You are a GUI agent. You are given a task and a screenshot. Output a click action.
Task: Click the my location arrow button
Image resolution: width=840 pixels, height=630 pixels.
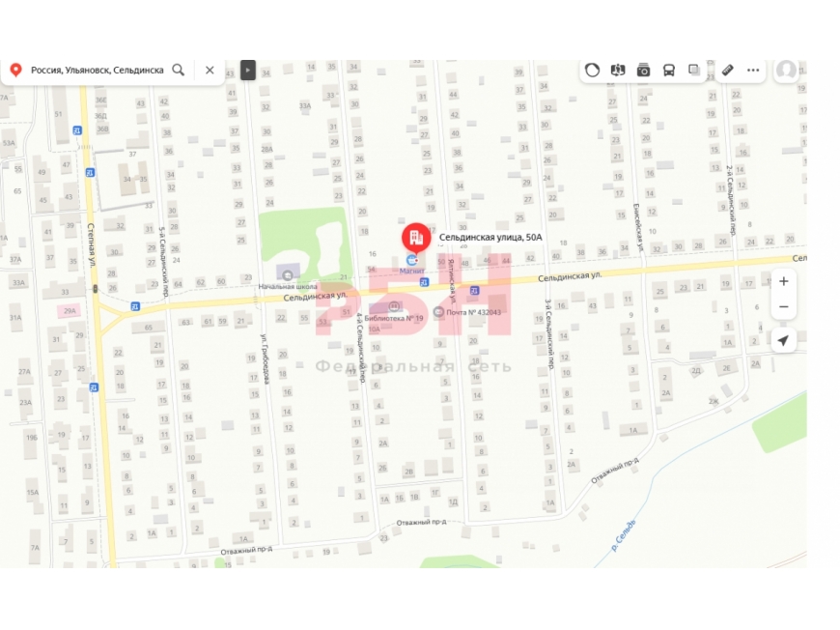783,340
